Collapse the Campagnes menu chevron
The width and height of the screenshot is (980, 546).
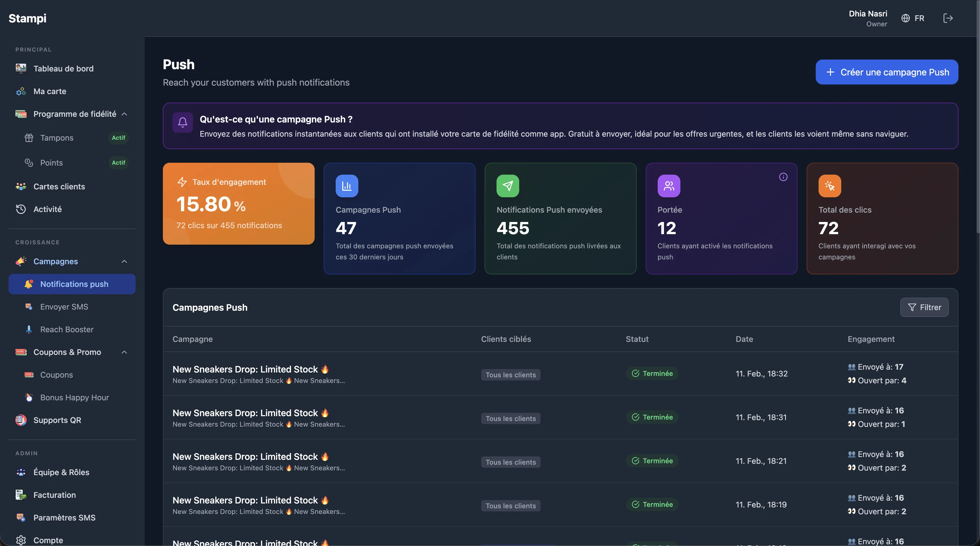coord(124,261)
